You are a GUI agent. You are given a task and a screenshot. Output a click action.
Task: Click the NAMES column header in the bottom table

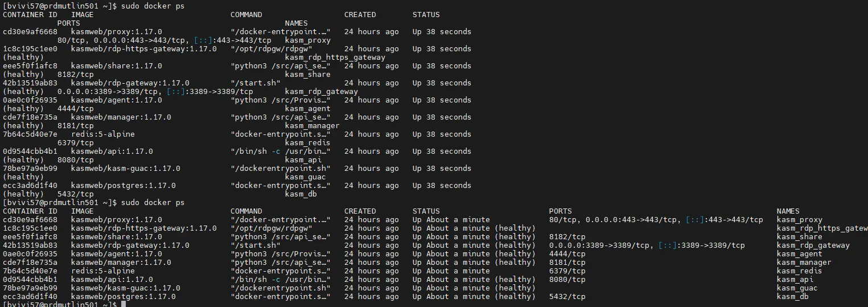click(788, 211)
